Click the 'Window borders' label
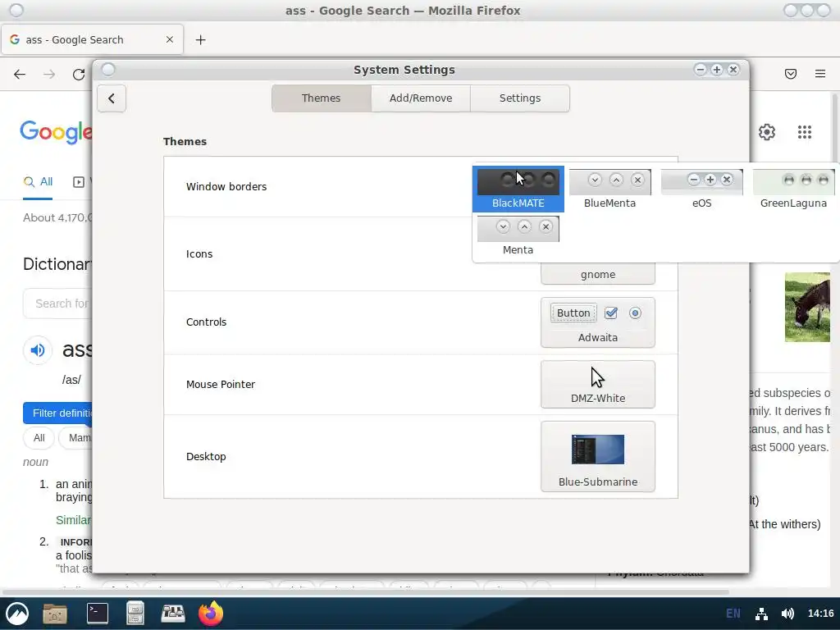The height and width of the screenshot is (630, 840). (x=226, y=186)
